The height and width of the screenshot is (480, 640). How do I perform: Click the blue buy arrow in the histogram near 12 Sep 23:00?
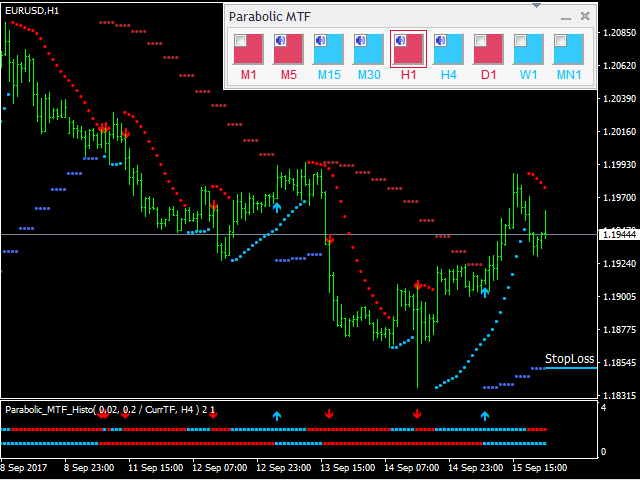click(x=277, y=413)
